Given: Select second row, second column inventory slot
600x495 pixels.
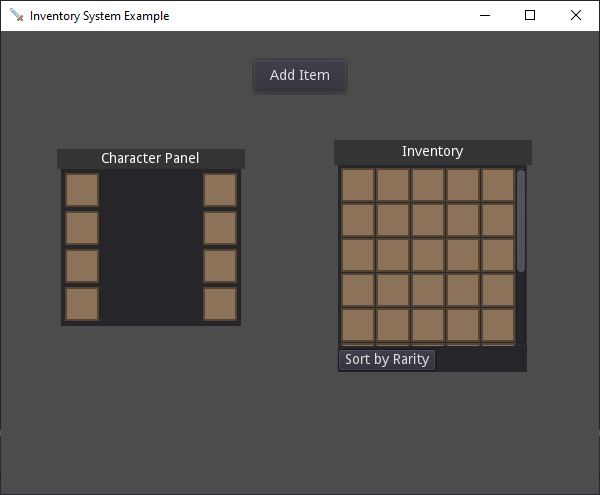Looking at the screenshot, I should [393, 220].
